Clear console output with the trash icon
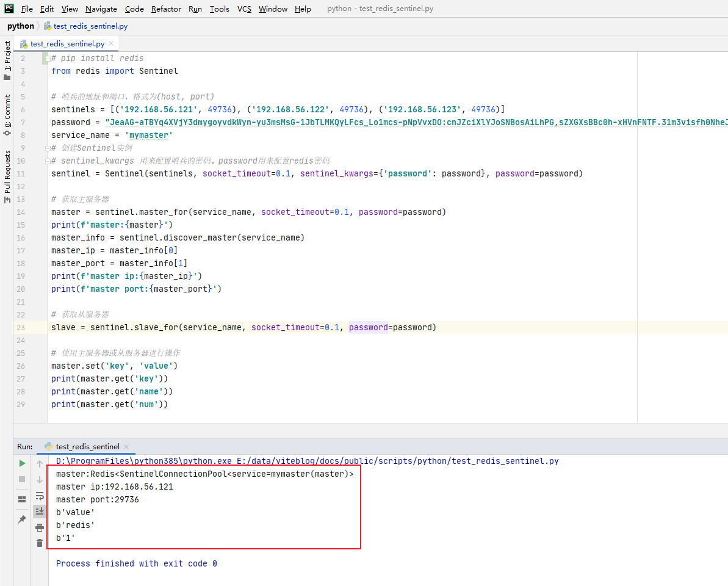This screenshot has width=728, height=586. pos(40,543)
